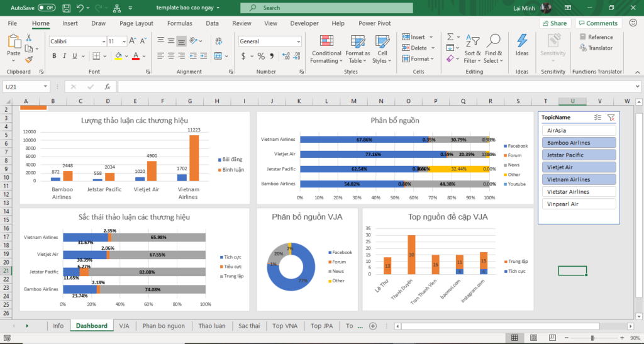Open the Font name Calibri dropdown
The height and width of the screenshot is (344, 644).
coord(104,42)
